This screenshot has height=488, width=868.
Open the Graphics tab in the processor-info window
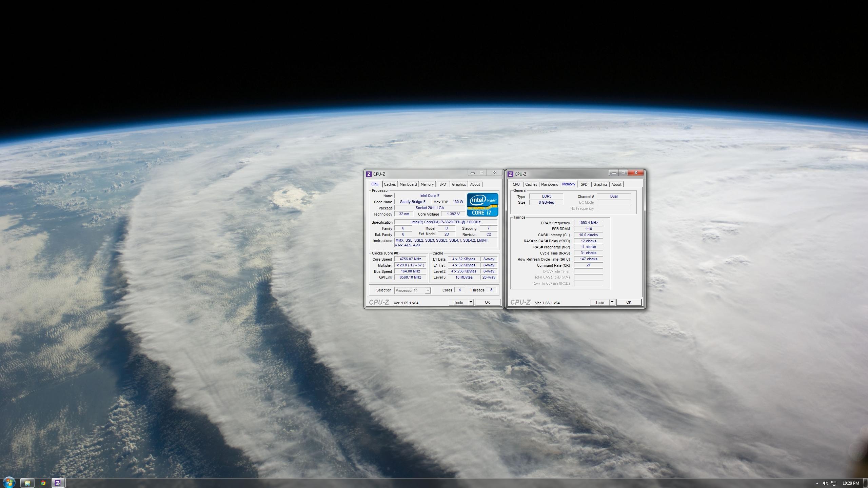[x=459, y=185]
